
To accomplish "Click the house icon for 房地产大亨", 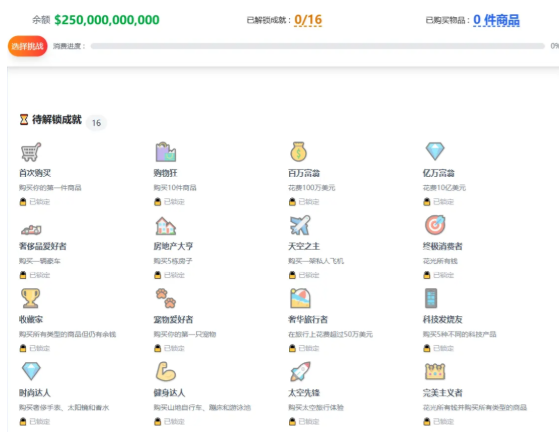I will 166,226.
